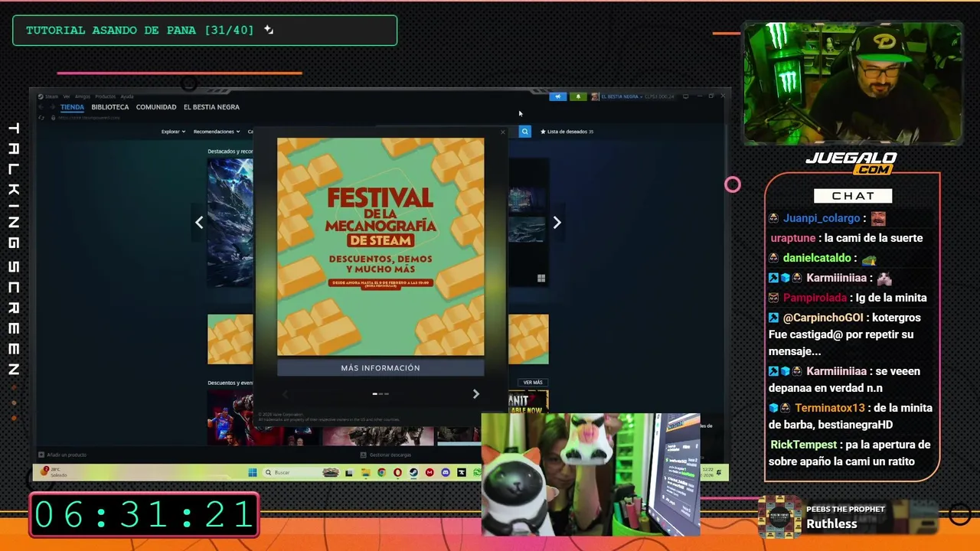Image resolution: width=980 pixels, height=551 pixels.
Task: Click the taskbar Buscar search box
Action: pos(301,472)
